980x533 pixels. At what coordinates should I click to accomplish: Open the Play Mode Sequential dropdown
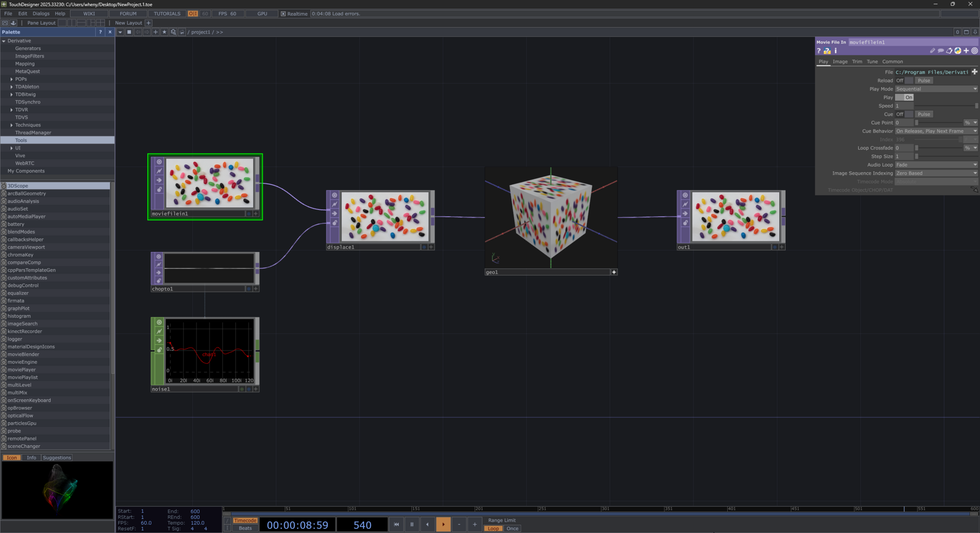(x=936, y=89)
